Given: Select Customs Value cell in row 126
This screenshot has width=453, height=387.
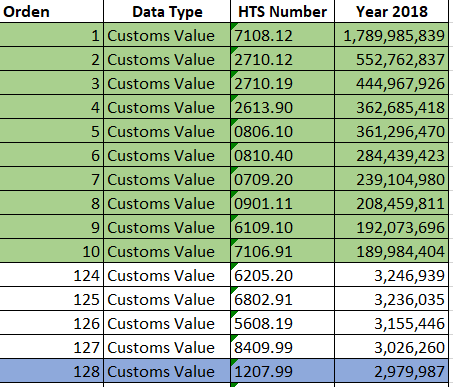Looking at the screenshot, I should pyautogui.click(x=167, y=323).
